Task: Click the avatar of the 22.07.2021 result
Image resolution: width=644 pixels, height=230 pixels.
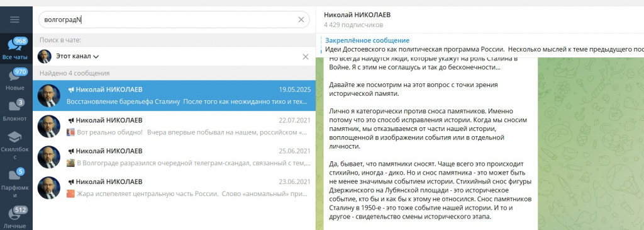Action: (x=49, y=126)
